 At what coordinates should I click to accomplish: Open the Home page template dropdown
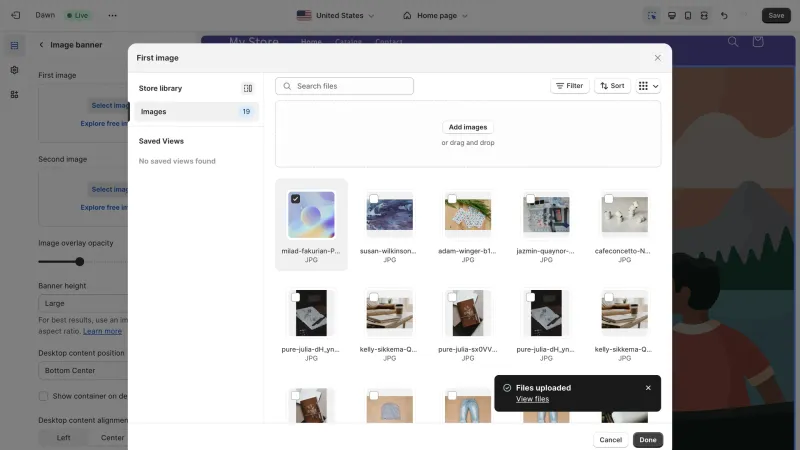pyautogui.click(x=435, y=15)
